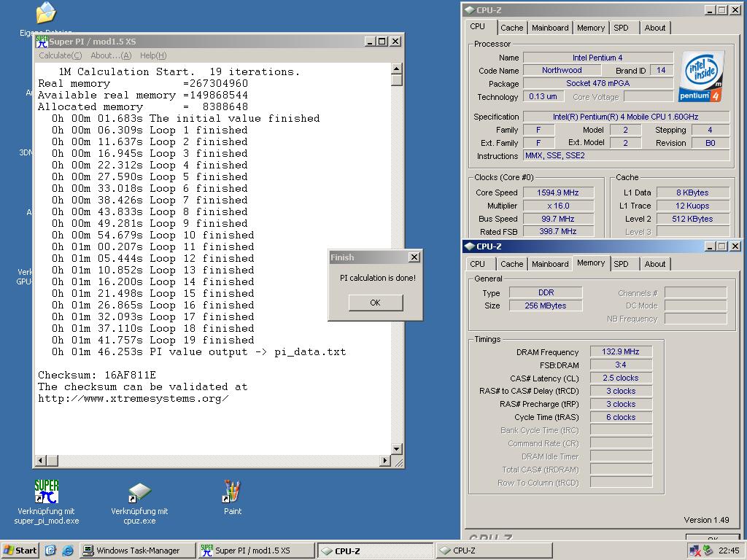Open the Calculate menu in Super PI
The height and width of the screenshot is (560, 747).
pyautogui.click(x=60, y=55)
